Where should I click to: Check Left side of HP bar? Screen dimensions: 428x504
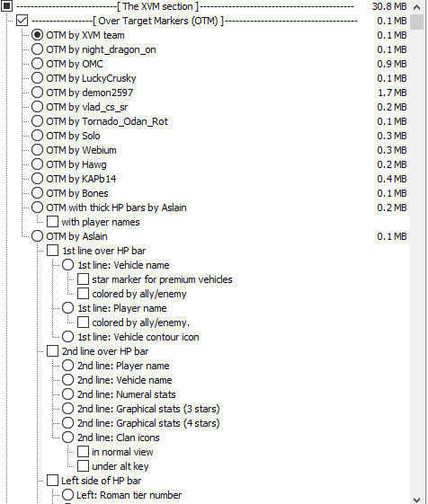pos(52,481)
